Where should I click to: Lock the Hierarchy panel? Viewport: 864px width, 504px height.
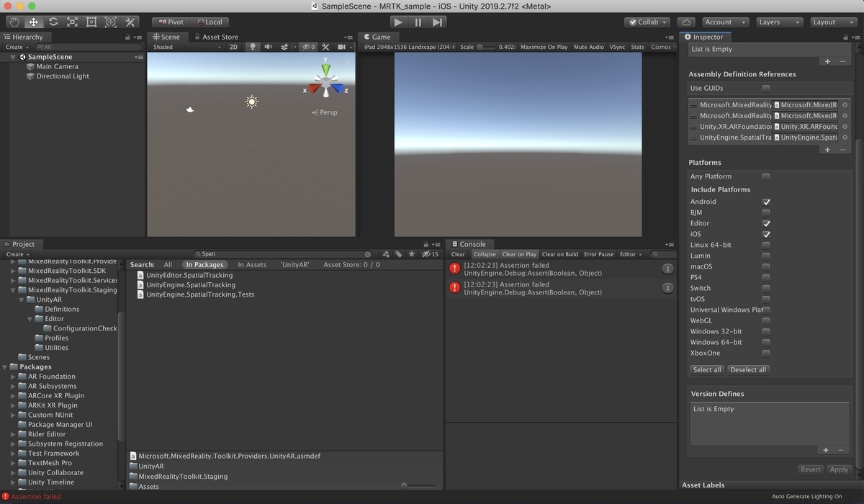[128, 37]
